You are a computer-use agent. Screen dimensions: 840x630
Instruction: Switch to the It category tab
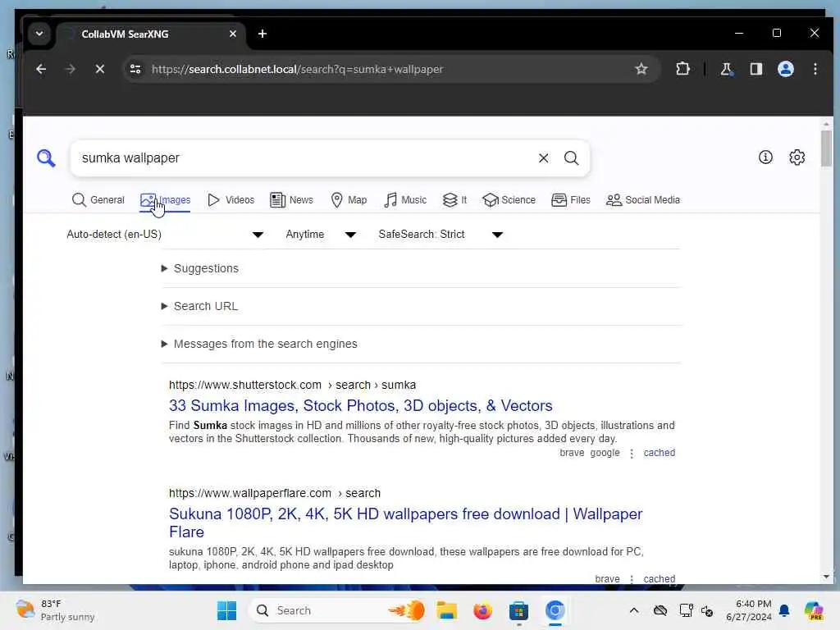[x=454, y=200]
